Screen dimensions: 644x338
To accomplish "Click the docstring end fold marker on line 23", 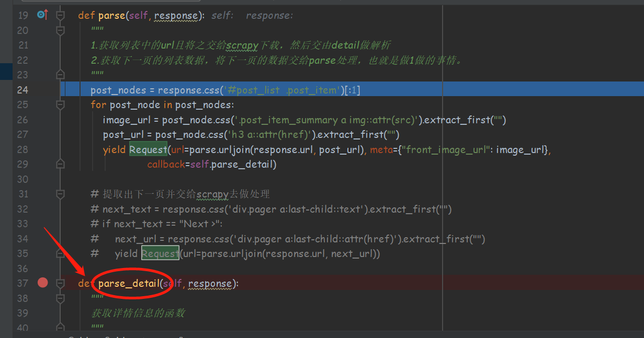I will 60,75.
